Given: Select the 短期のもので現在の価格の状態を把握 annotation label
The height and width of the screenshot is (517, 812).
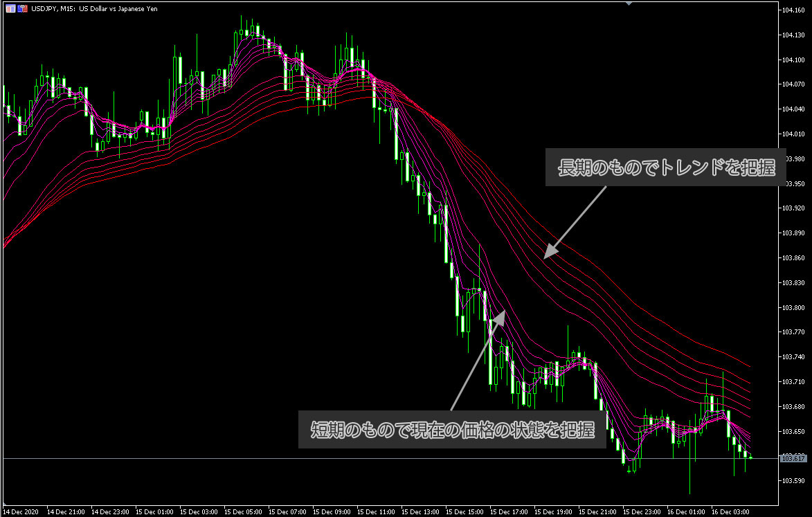Looking at the screenshot, I should (x=452, y=430).
